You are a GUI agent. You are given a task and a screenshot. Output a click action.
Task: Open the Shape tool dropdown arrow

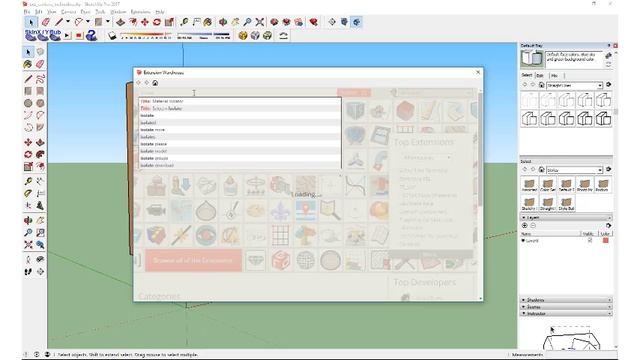(x=108, y=22)
